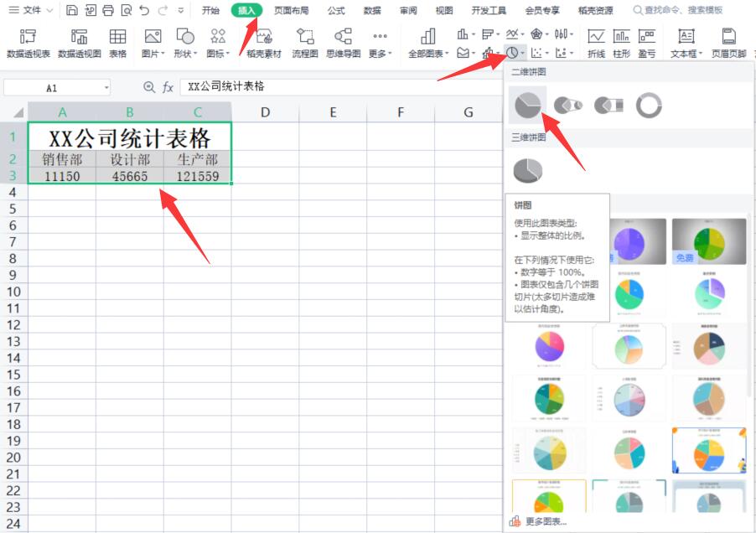The image size is (756, 533).
Task: Click the Save icon in quick access bar
Action: tap(72, 10)
